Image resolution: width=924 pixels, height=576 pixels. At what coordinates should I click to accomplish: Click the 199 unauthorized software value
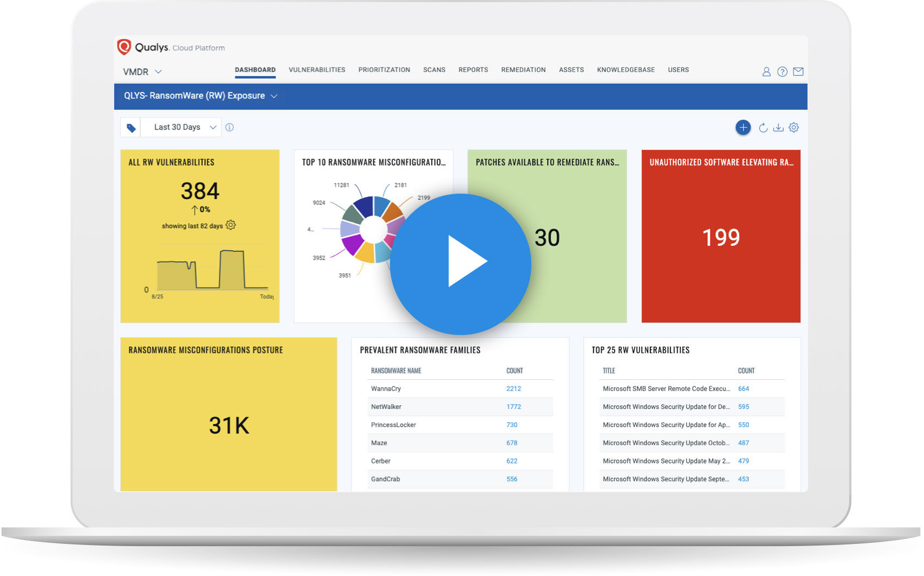point(721,238)
